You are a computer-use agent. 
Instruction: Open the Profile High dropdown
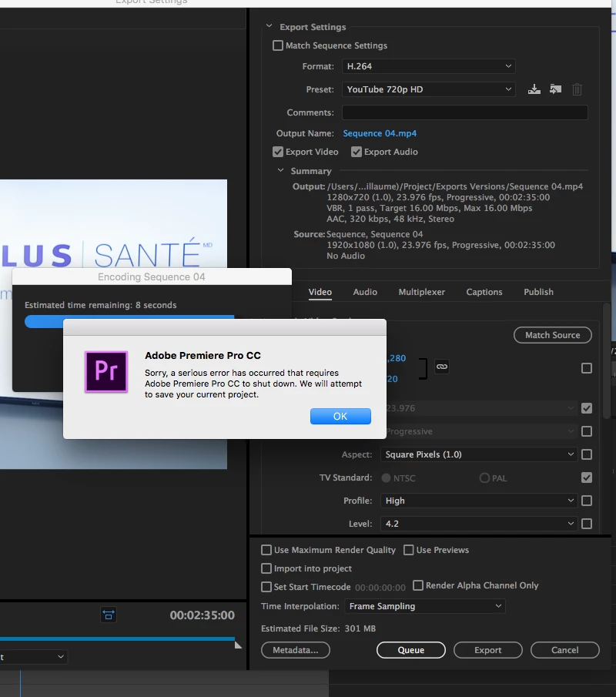(x=479, y=501)
